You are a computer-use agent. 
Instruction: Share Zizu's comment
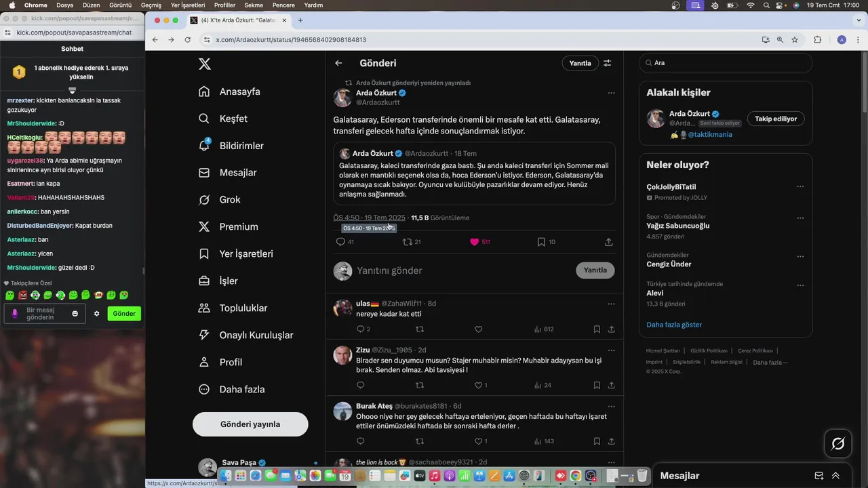(x=611, y=386)
